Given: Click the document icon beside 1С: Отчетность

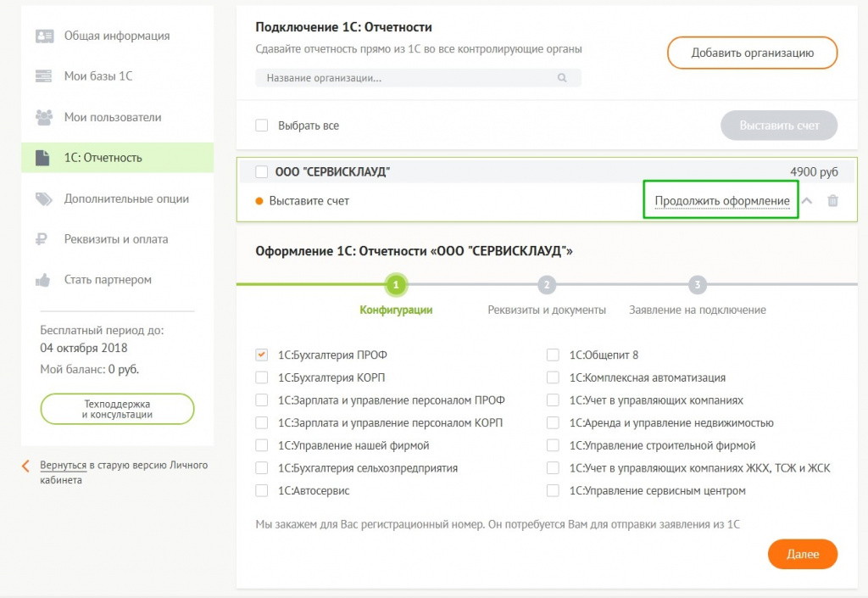Looking at the screenshot, I should [x=42, y=158].
